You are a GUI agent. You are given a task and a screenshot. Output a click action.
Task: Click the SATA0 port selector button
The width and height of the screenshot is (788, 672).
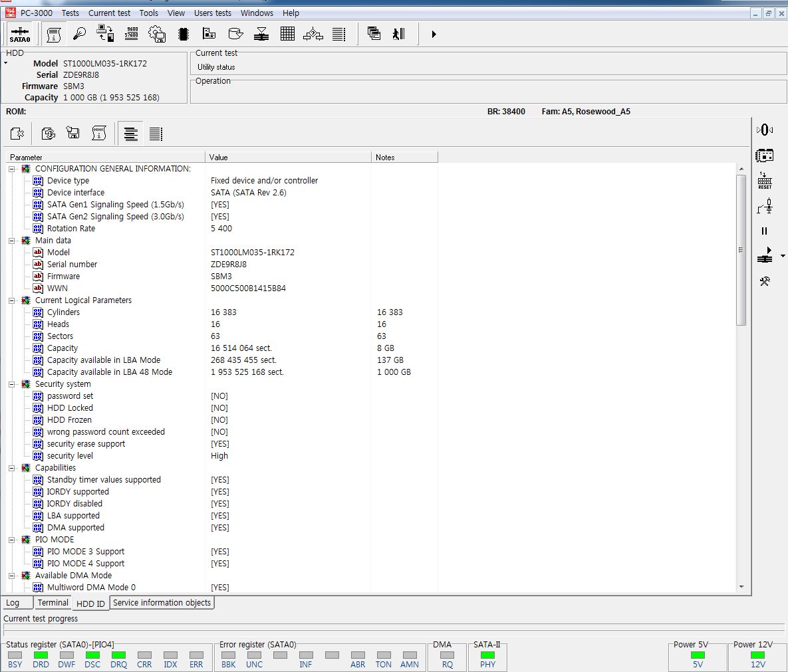(x=20, y=35)
